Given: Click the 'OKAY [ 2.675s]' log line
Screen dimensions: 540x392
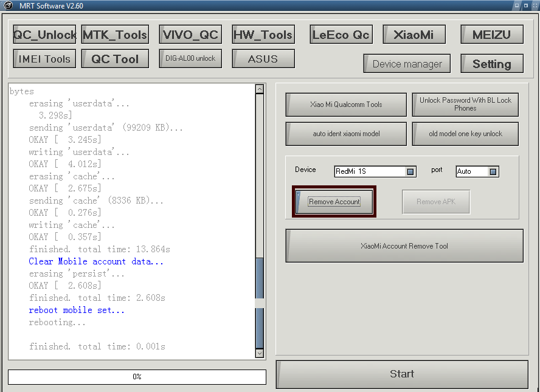Looking at the screenshot, I should (x=65, y=188).
